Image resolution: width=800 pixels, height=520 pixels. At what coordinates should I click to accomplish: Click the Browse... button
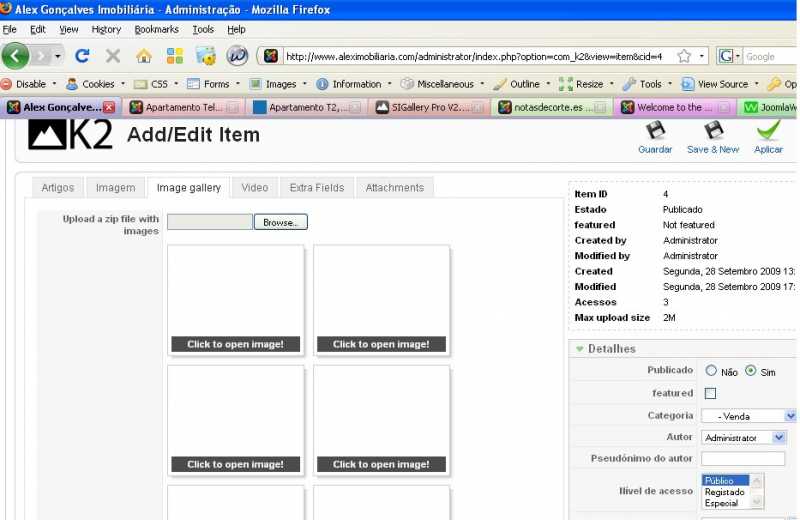281,222
